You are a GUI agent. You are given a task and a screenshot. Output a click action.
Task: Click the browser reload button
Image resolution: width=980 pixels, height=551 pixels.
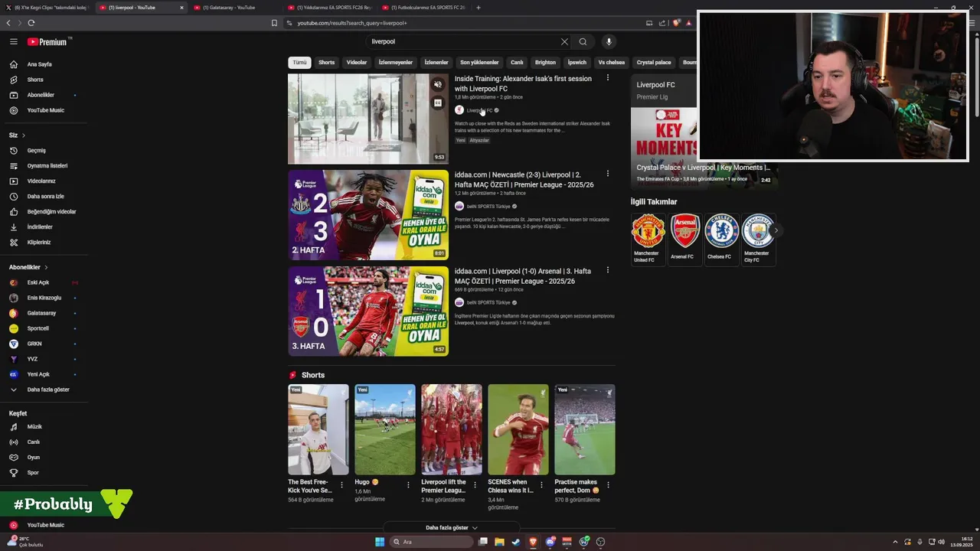[x=31, y=23]
